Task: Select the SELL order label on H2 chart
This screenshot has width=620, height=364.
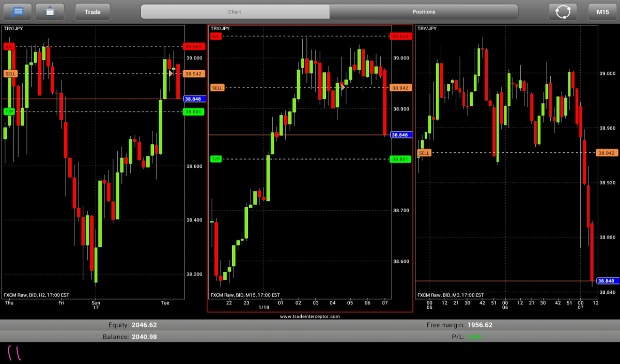Action: (10, 74)
